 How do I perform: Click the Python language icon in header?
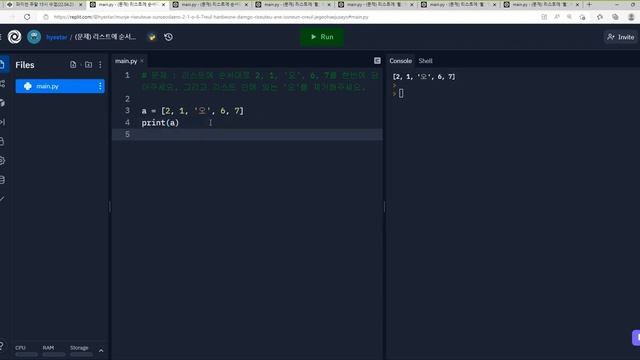point(152,37)
